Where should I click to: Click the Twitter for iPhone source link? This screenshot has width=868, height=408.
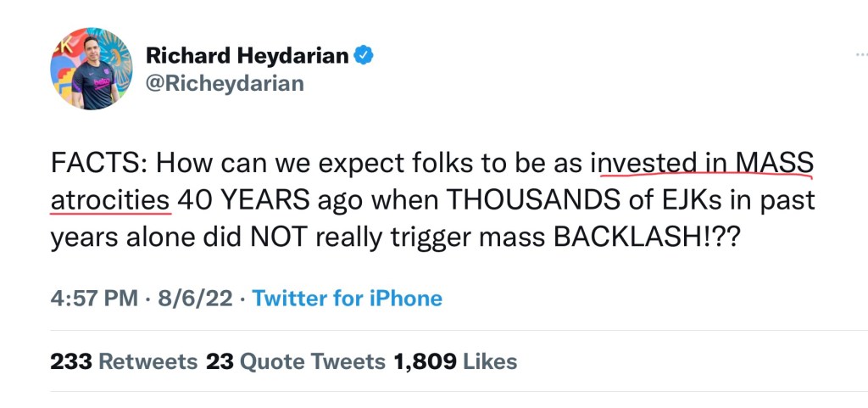[x=348, y=299]
